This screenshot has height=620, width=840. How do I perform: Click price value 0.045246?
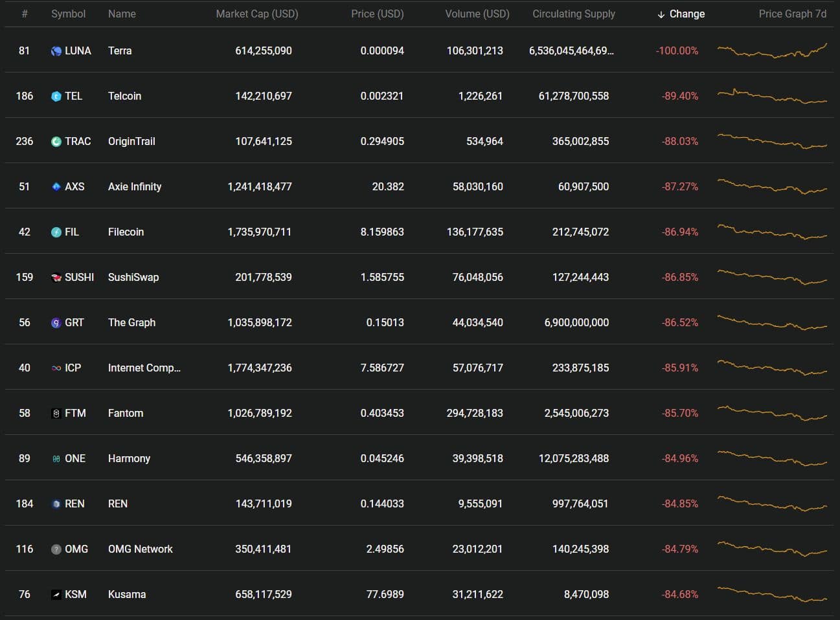tap(382, 458)
